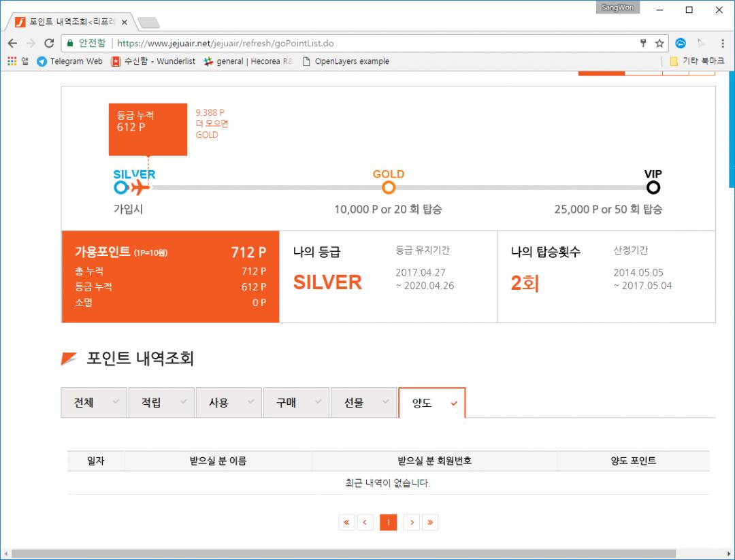Expand the 사용 tab dropdown
The width and height of the screenshot is (735, 560).
pyautogui.click(x=250, y=402)
